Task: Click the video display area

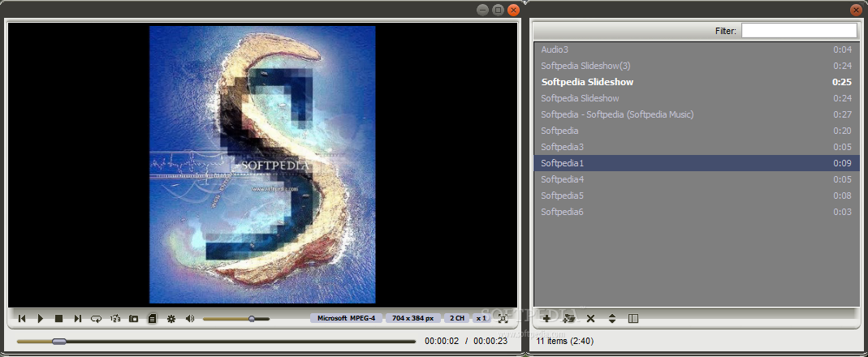Action: (x=262, y=165)
